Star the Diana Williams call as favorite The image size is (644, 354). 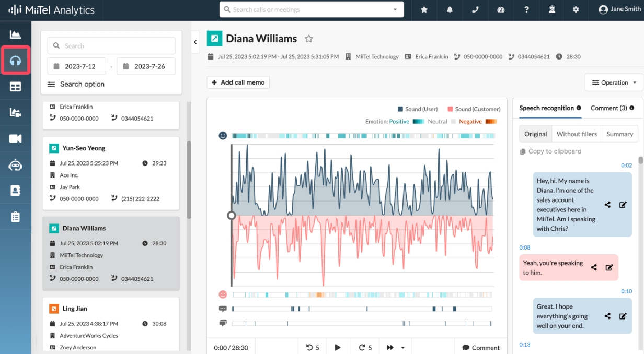pos(309,39)
